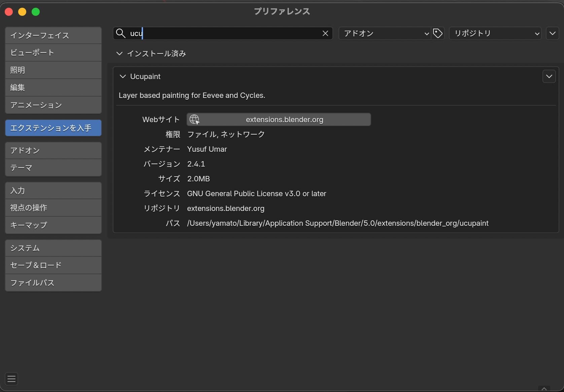Go to セーブ＆ロード settings
Image resolution: width=564 pixels, height=392 pixels.
(x=53, y=265)
